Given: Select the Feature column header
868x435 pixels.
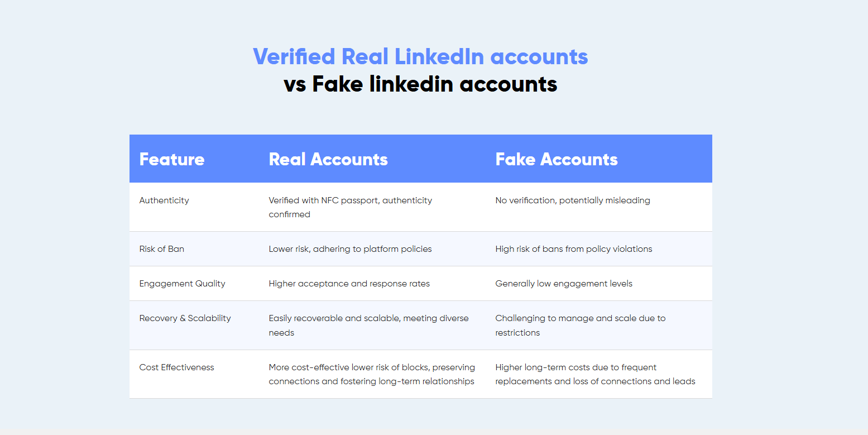Looking at the screenshot, I should [172, 159].
